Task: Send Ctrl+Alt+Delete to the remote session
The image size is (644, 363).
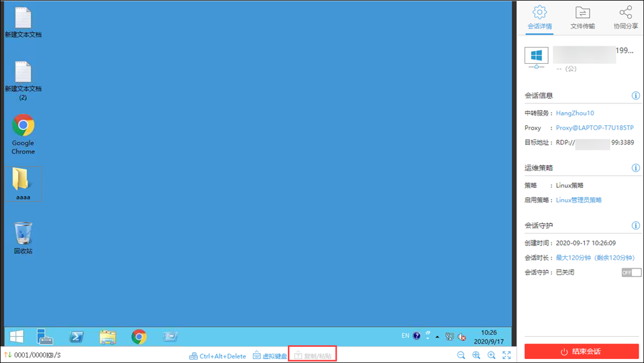Action: click(x=217, y=356)
